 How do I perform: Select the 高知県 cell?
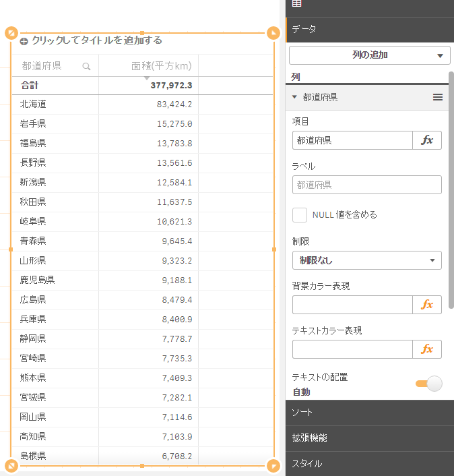(x=55, y=436)
